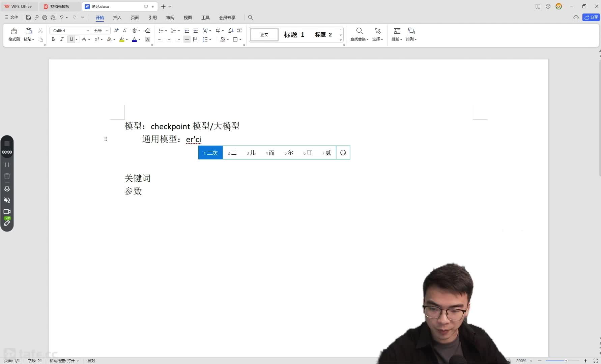Toggle underline formatting

coord(71,39)
